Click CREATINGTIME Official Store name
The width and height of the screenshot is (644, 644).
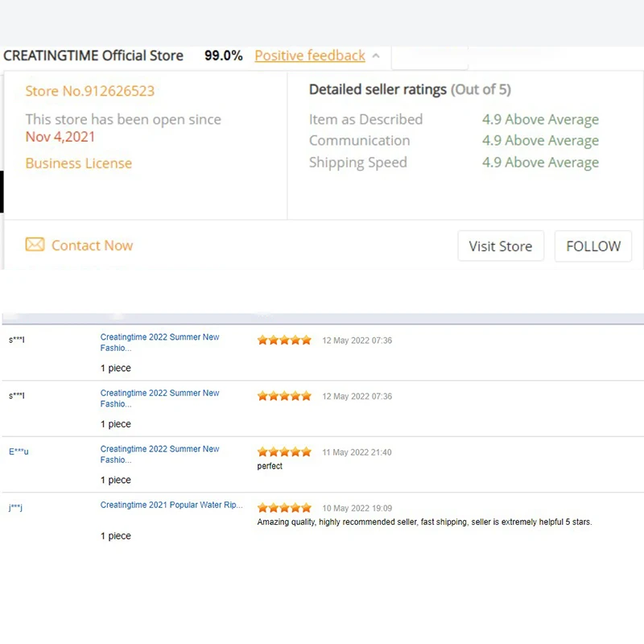93,56
